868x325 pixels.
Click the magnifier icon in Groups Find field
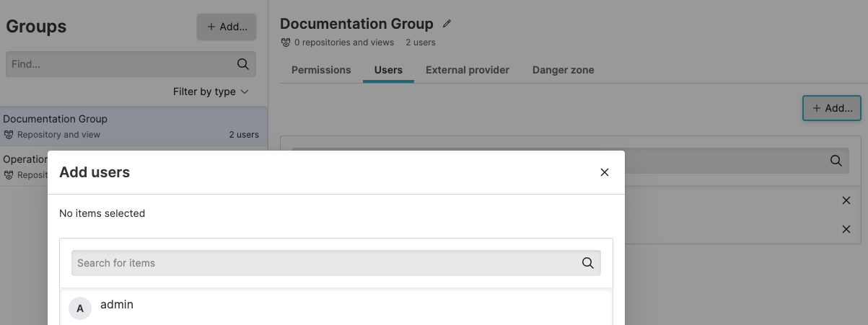243,64
